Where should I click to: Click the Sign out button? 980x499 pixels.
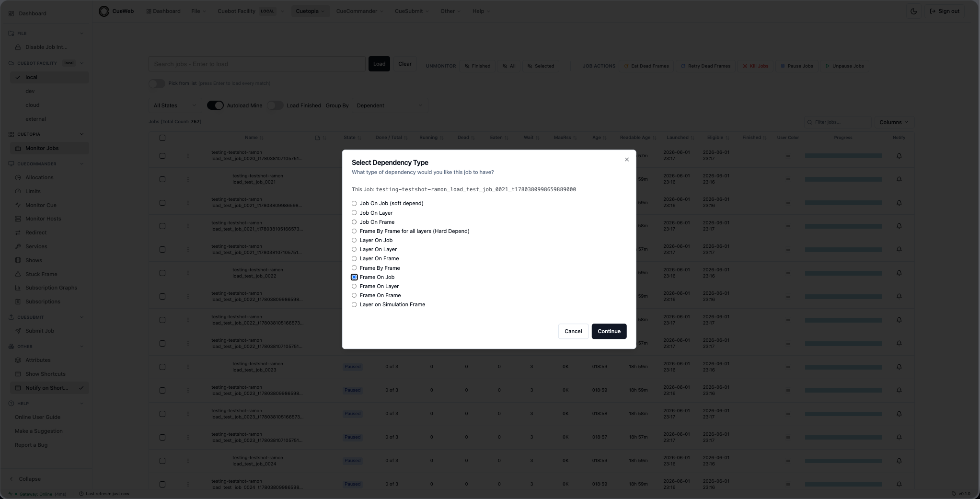pyautogui.click(x=945, y=11)
